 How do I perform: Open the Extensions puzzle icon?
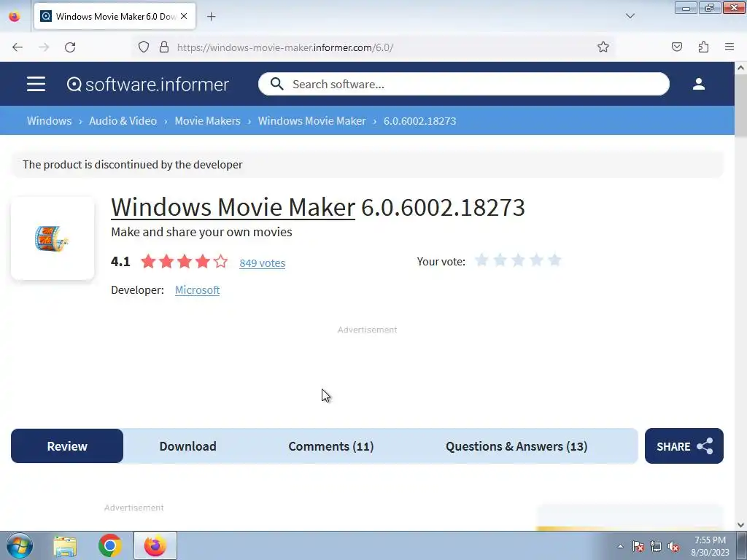[x=703, y=47]
